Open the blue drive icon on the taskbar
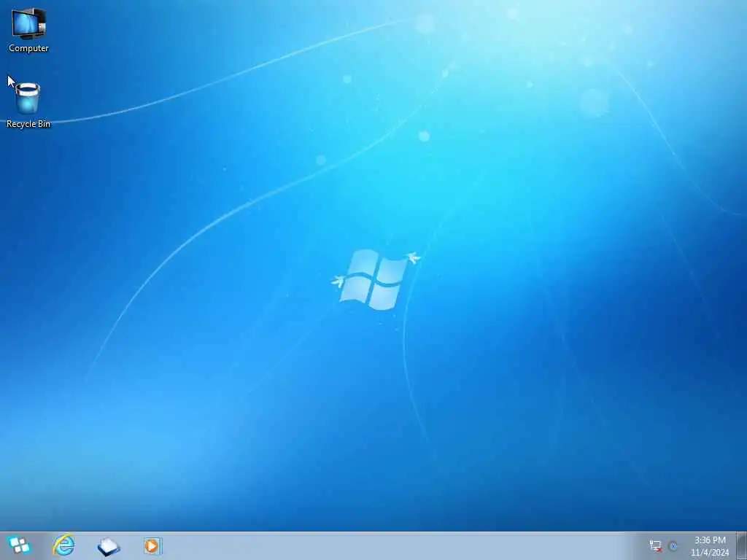Screen dimensions: 747x560 (109, 546)
